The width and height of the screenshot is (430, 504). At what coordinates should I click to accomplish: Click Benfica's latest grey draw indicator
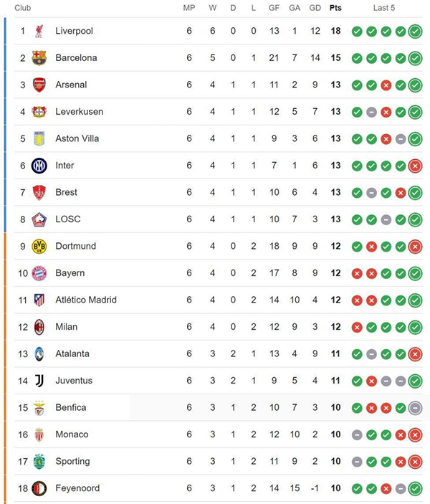(415, 407)
